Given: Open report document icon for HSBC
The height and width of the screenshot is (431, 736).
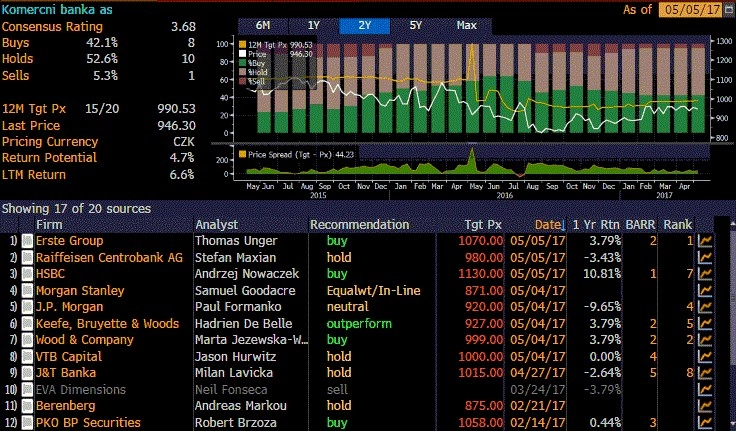Looking at the screenshot, I should [x=27, y=274].
